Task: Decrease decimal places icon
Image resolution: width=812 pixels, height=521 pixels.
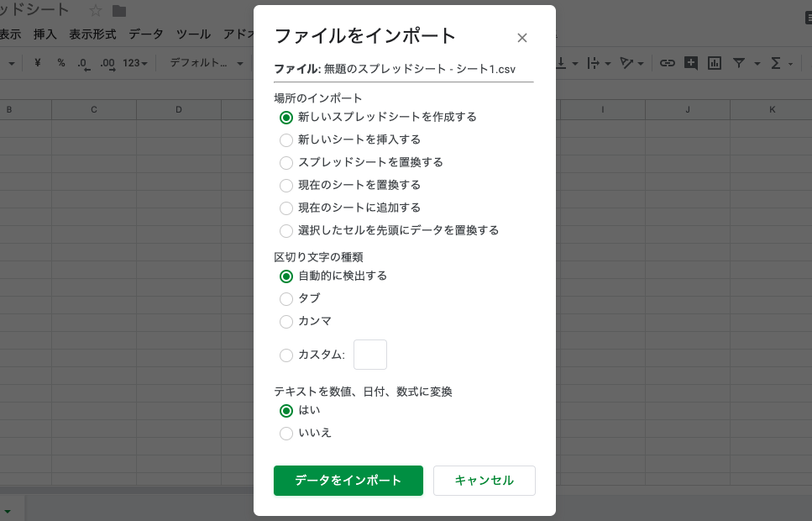Action: [83, 64]
